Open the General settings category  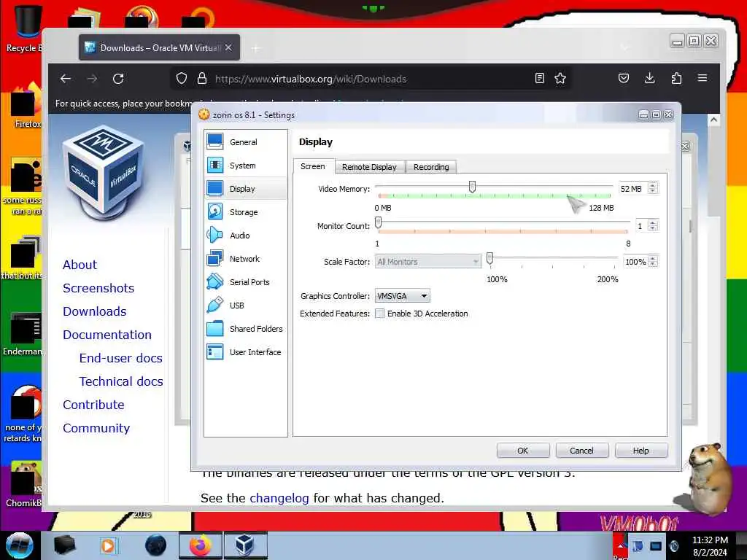[x=245, y=142]
